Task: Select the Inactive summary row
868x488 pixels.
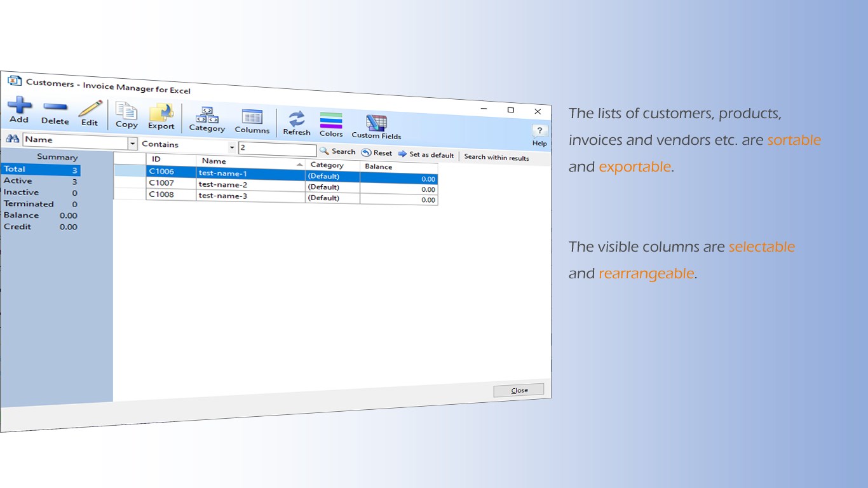Action: 41,193
